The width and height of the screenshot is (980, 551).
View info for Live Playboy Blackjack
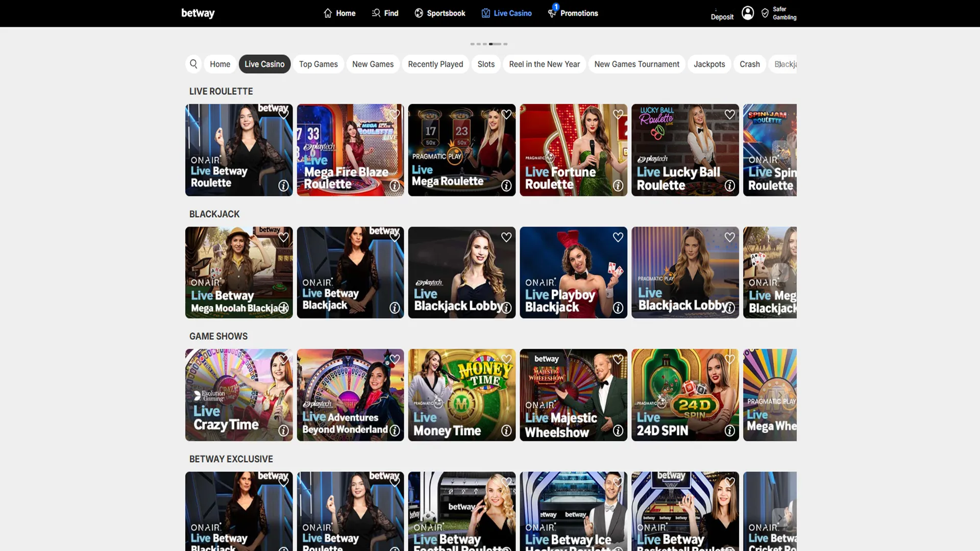pos(618,308)
